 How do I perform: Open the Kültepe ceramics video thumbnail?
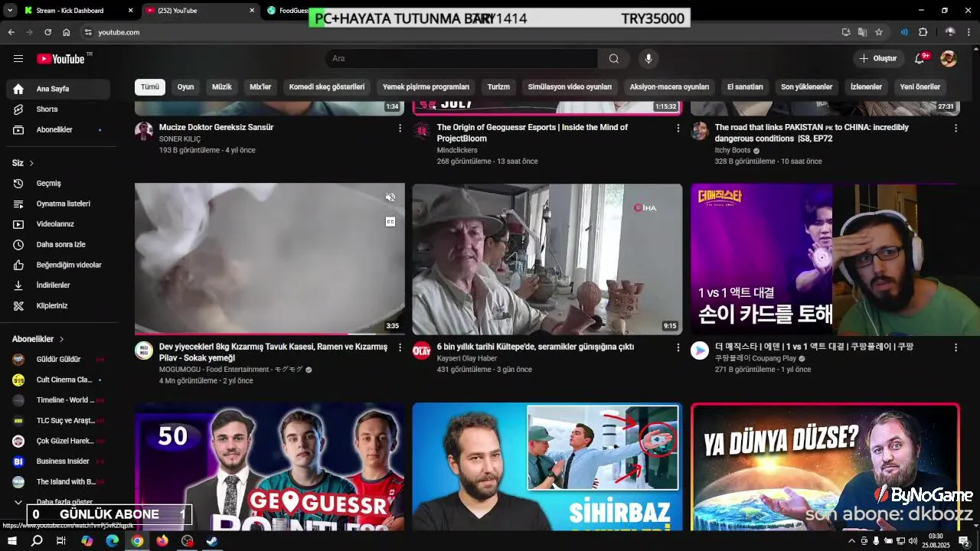point(547,259)
